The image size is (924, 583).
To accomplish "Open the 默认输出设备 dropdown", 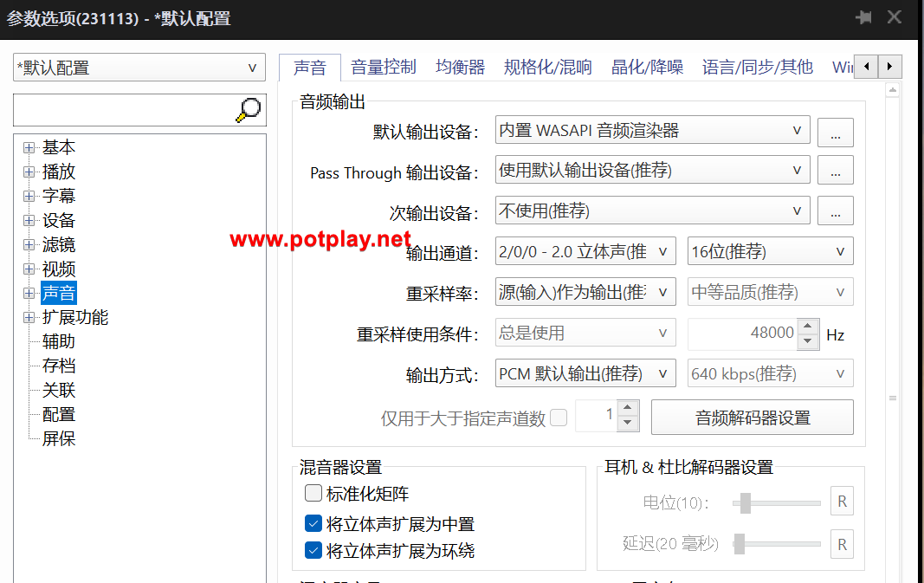I will [652, 130].
